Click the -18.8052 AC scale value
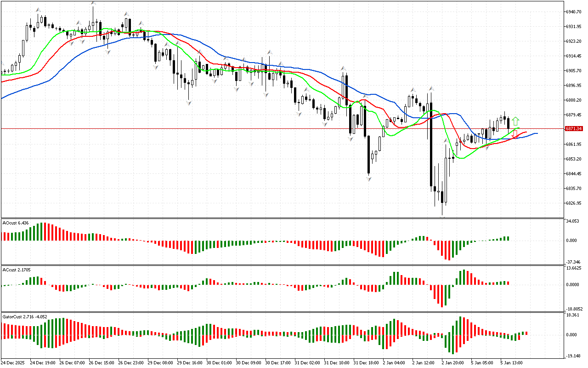The height and width of the screenshot is (368, 588). pyautogui.click(x=573, y=309)
